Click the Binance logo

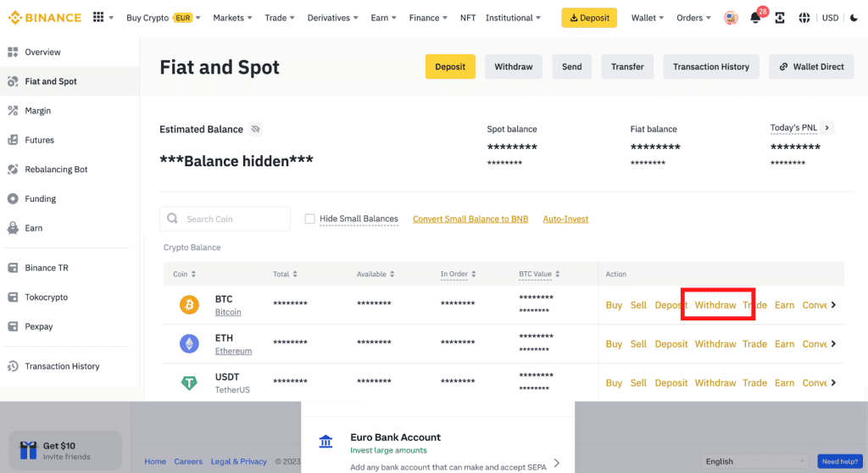click(x=45, y=18)
